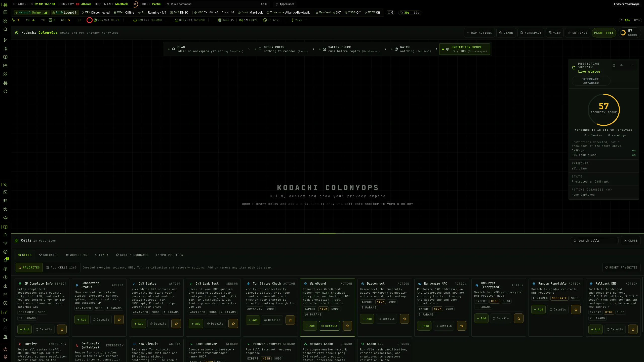Viewport: 644px width, 362px height.
Task: Focus the search cells input field
Action: click(595, 241)
